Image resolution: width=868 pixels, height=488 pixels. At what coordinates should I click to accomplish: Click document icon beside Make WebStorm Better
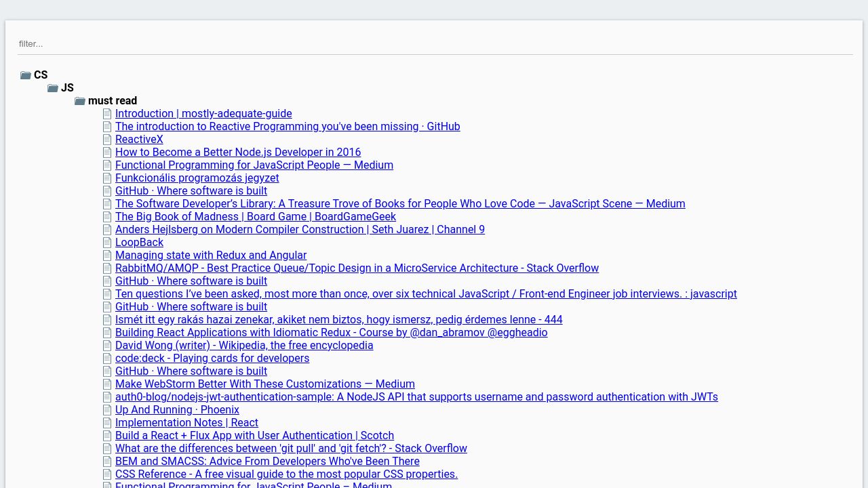coord(107,384)
